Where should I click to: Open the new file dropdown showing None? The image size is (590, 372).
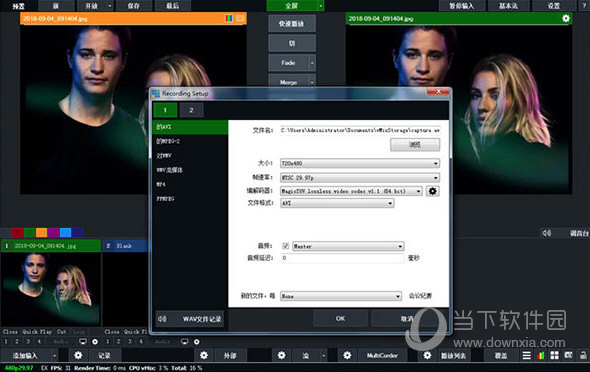(341, 296)
